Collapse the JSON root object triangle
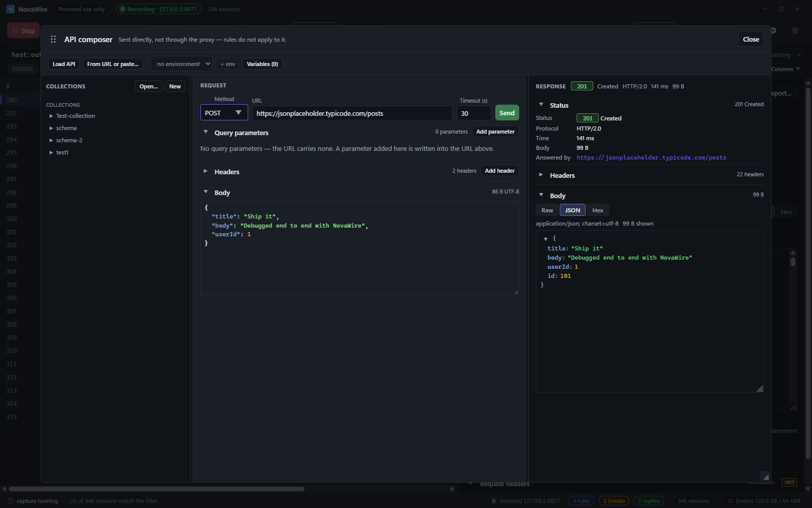Screen dimensions: 812x508 coord(546,239)
